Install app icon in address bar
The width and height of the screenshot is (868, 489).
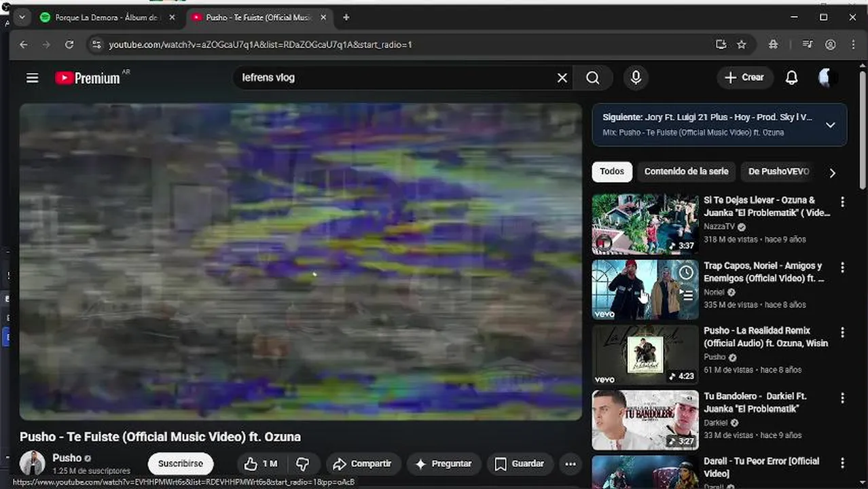[x=721, y=45]
